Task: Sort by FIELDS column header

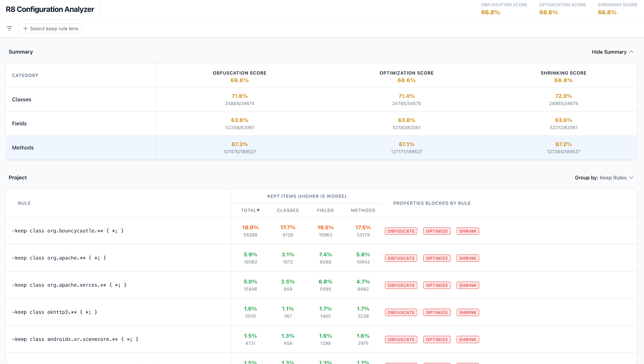Action: coord(325,210)
